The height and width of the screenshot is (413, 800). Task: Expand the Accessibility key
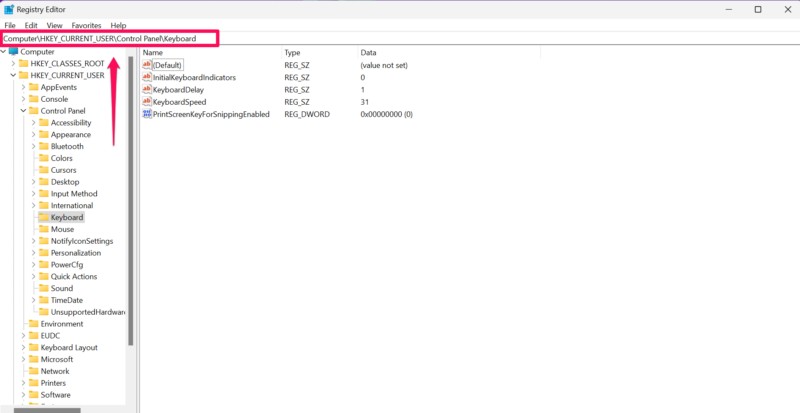coord(33,123)
